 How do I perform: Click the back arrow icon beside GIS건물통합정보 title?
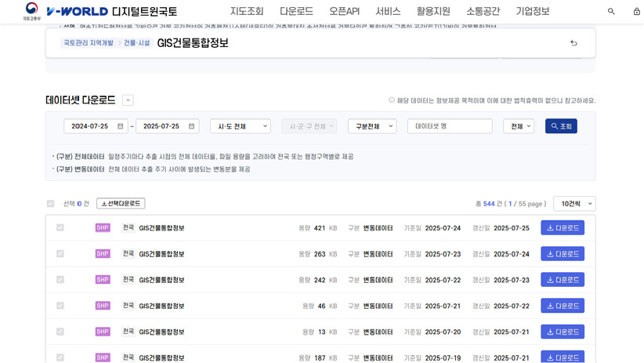(573, 43)
